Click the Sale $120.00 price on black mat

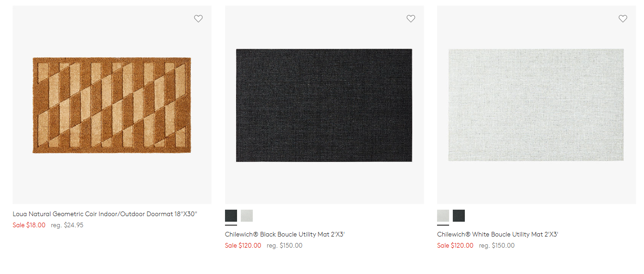click(243, 245)
